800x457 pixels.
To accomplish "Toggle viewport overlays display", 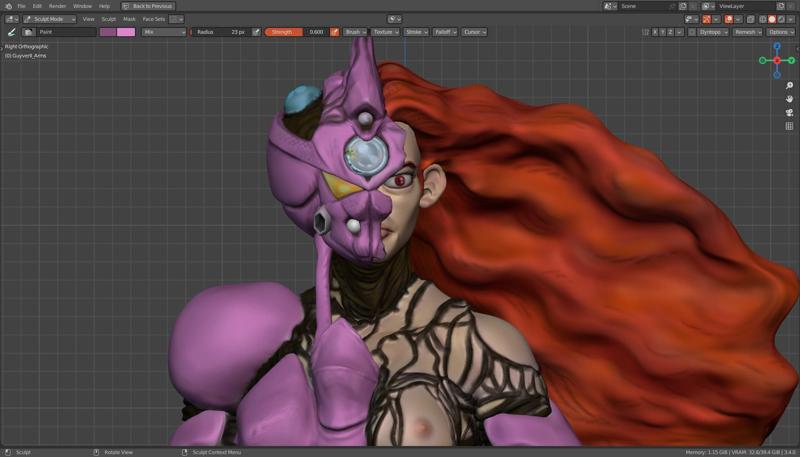I will [x=729, y=19].
